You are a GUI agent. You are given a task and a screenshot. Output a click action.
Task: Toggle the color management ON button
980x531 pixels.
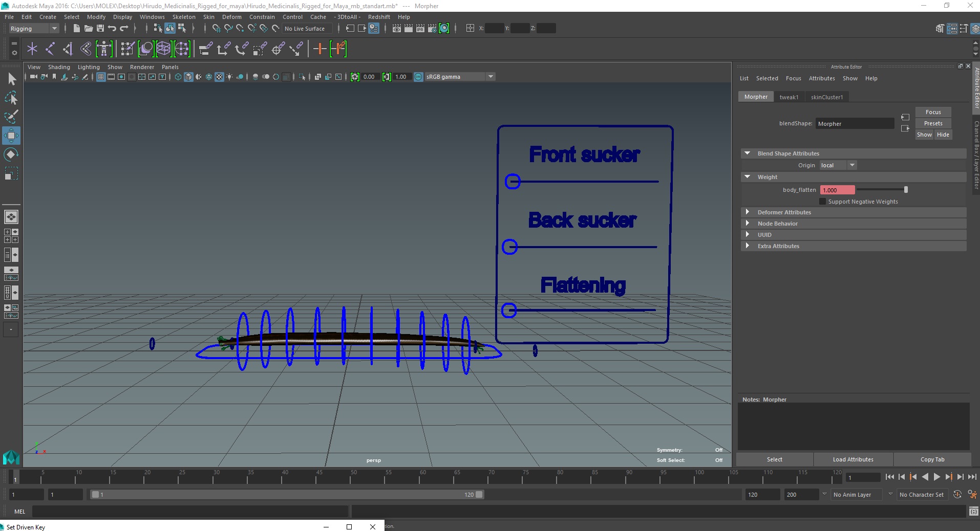[x=419, y=77]
